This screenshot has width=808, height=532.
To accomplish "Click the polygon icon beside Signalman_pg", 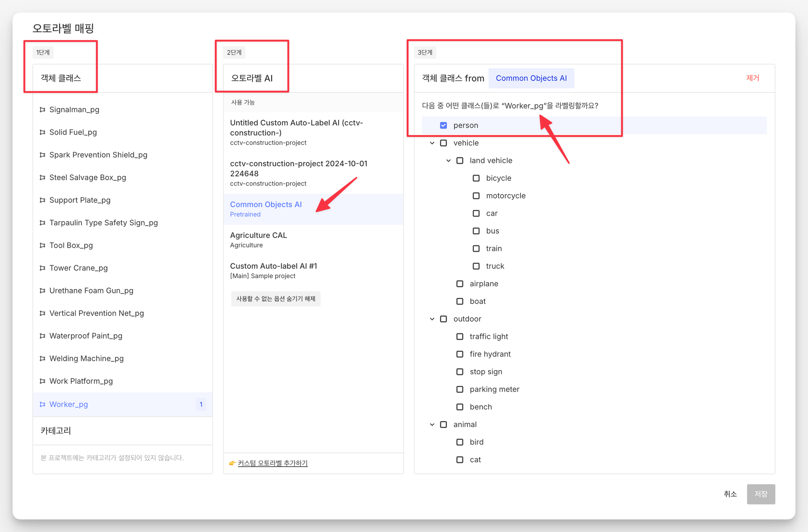I will 42,109.
